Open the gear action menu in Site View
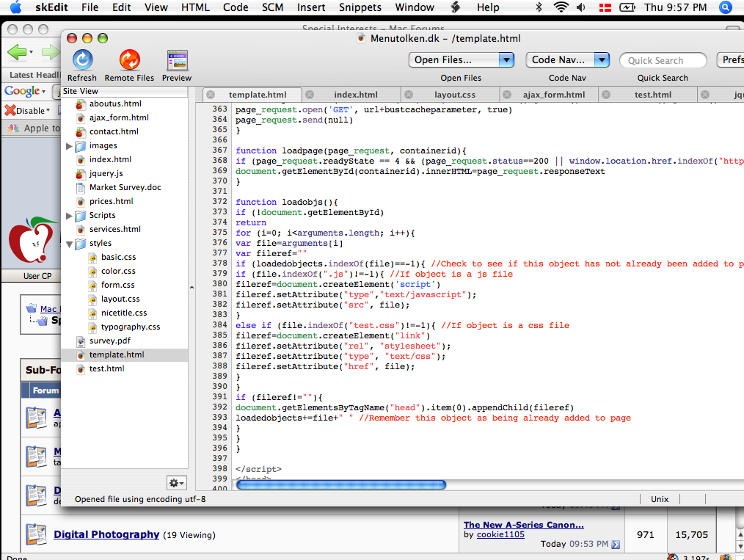The image size is (744, 560). tap(177, 483)
